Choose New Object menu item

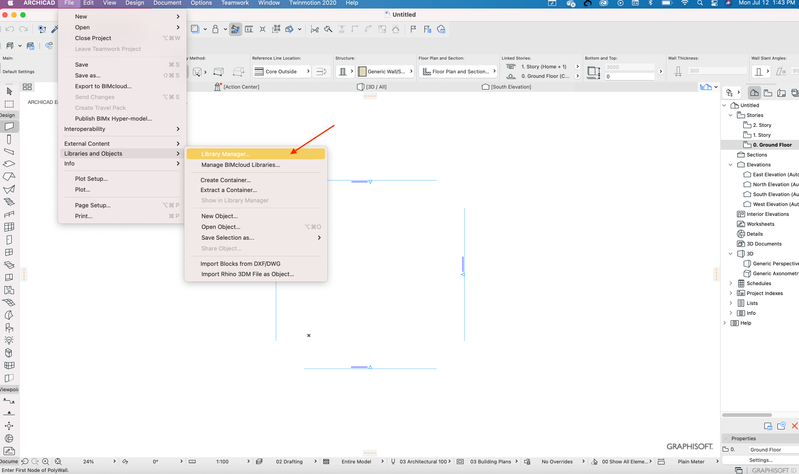(x=256, y=216)
